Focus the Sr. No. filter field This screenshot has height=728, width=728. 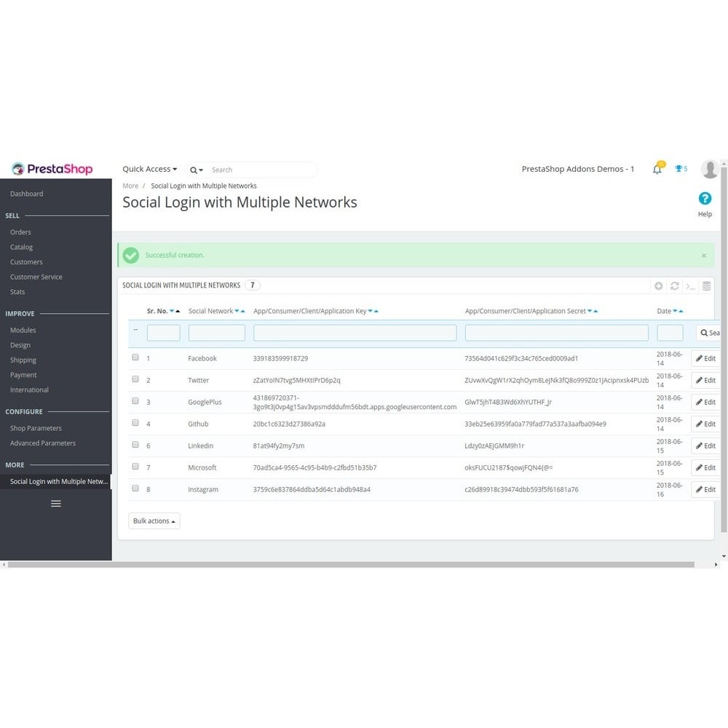click(163, 333)
